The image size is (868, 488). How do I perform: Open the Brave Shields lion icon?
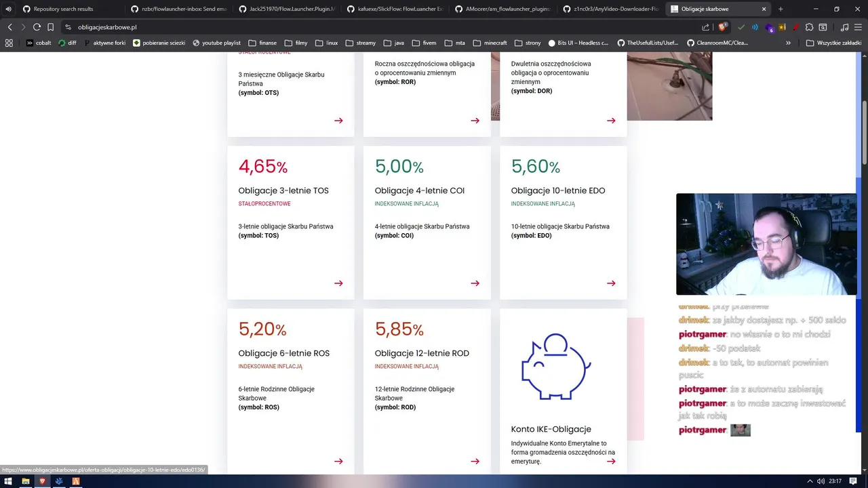pyautogui.click(x=722, y=27)
